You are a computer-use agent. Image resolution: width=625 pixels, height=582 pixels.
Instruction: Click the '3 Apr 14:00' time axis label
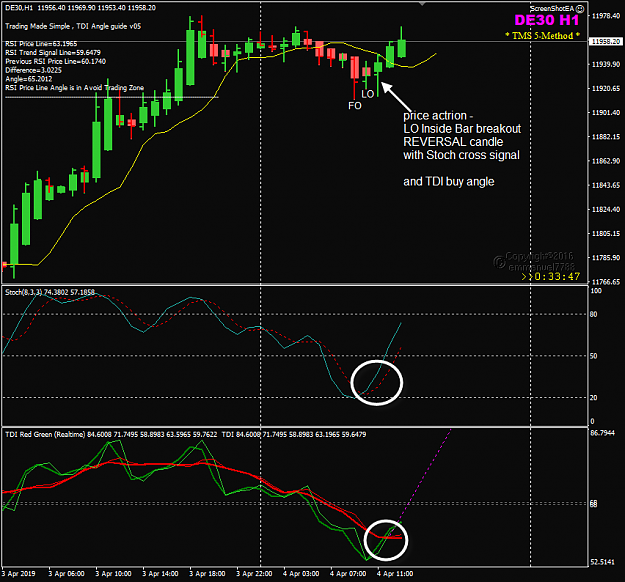click(160, 574)
